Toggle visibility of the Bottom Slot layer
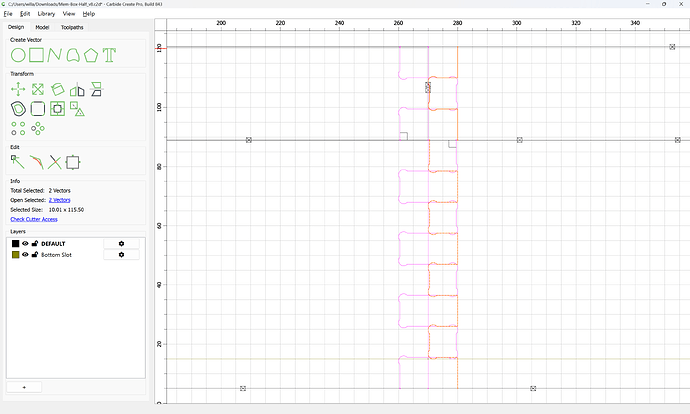Image resolution: width=690 pixels, height=414 pixels. [25, 254]
